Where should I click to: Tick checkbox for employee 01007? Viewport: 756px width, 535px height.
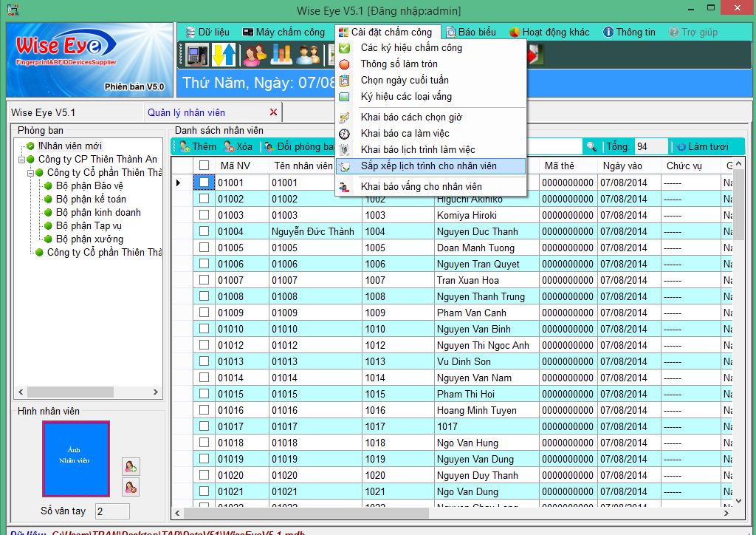click(x=204, y=280)
